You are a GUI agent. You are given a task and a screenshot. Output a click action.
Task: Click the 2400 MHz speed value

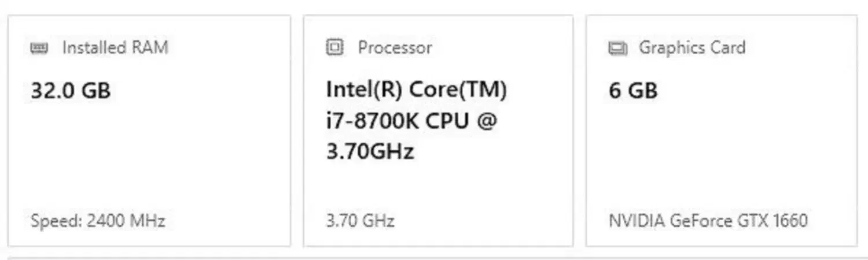pyautogui.click(x=126, y=221)
